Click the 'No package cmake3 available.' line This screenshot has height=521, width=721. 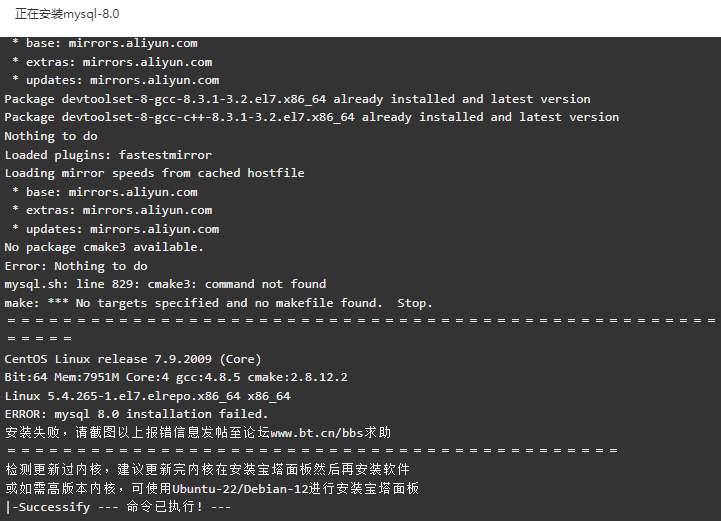tap(104, 247)
